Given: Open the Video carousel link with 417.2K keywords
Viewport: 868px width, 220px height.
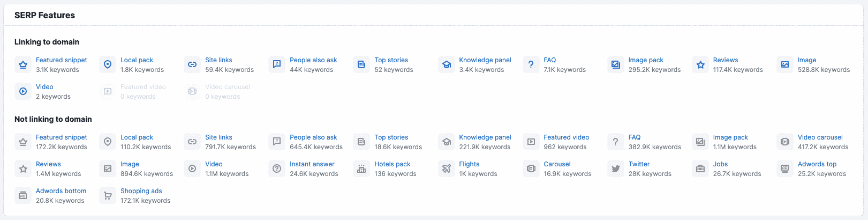Looking at the screenshot, I should pyautogui.click(x=820, y=137).
